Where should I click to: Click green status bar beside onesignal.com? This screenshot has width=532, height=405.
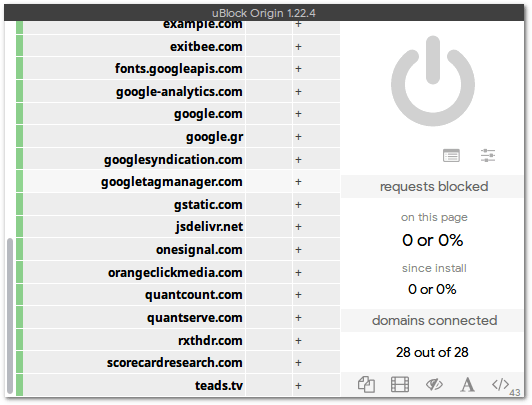tap(19, 250)
